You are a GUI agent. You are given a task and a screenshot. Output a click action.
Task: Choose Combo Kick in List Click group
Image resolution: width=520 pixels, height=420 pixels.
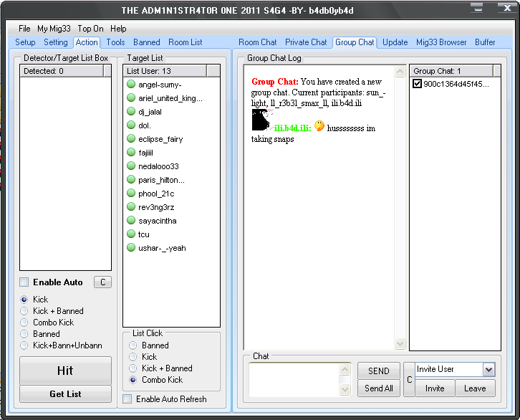point(133,380)
